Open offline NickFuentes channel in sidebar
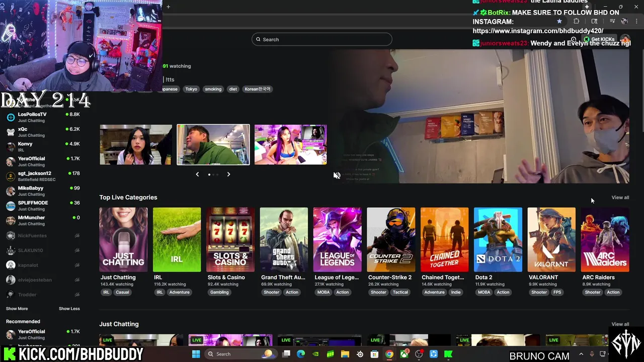This screenshot has height=362, width=644. click(42, 235)
